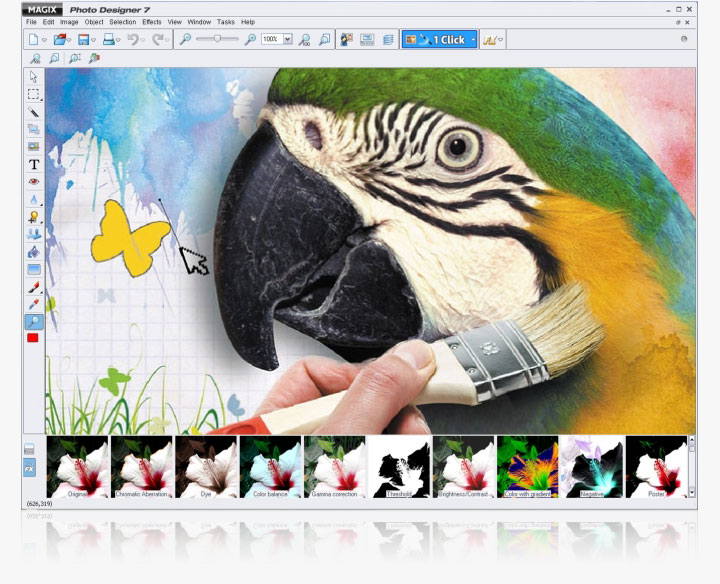
Task: Select the paintbrush tool
Action: (34, 287)
